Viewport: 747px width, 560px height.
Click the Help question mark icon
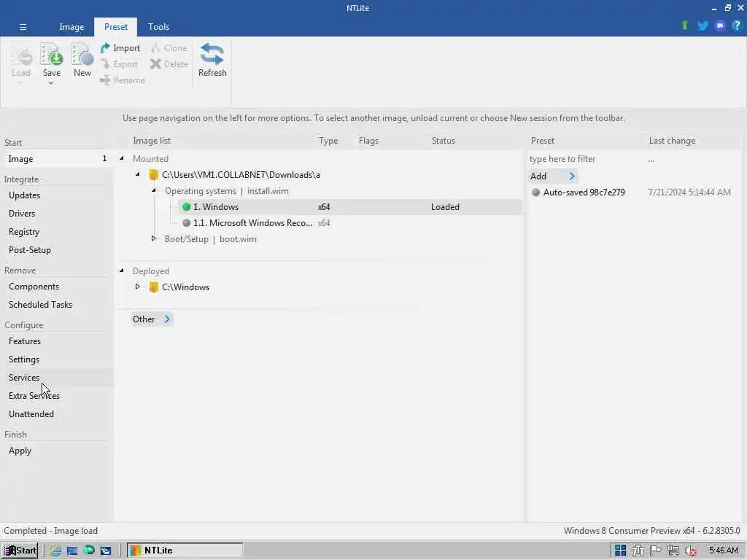coord(737,26)
